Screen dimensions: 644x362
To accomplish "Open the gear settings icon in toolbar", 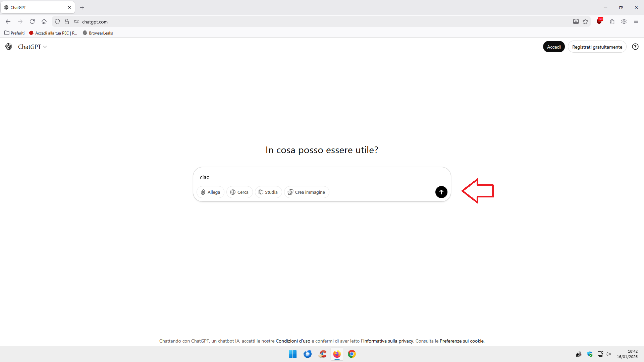I will [624, 21].
